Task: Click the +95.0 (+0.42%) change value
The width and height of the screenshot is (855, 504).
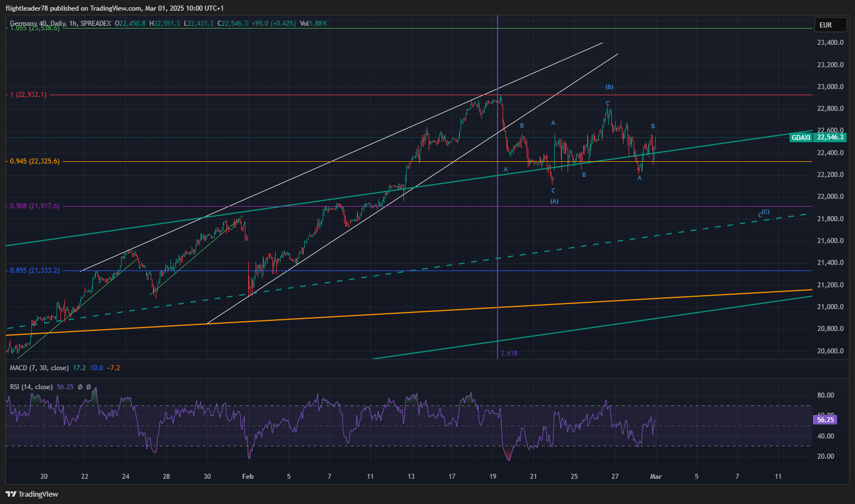Action: click(273, 24)
